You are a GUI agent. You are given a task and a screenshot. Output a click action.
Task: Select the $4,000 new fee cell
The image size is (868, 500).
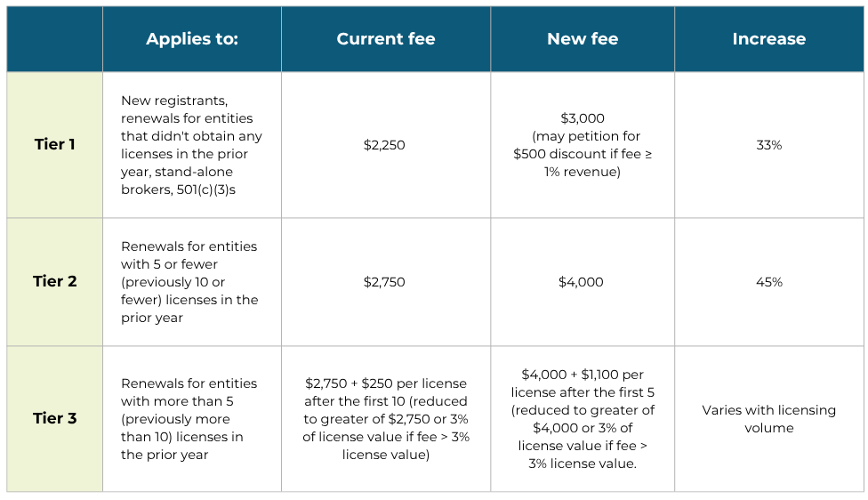click(x=581, y=282)
